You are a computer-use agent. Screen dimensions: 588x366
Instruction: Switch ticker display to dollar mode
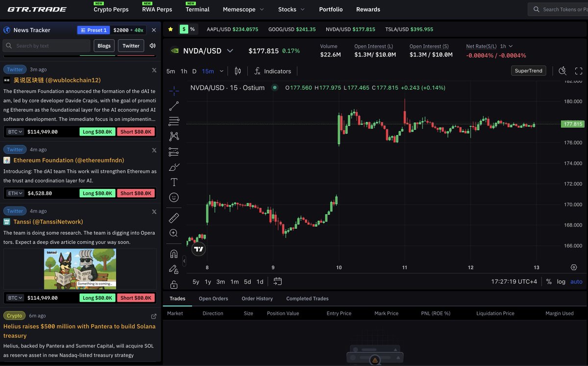tap(184, 29)
